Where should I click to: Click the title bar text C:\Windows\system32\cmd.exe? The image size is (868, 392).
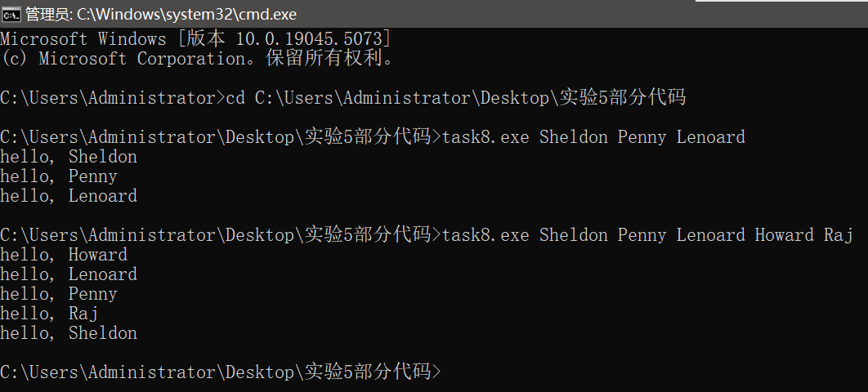(x=186, y=14)
